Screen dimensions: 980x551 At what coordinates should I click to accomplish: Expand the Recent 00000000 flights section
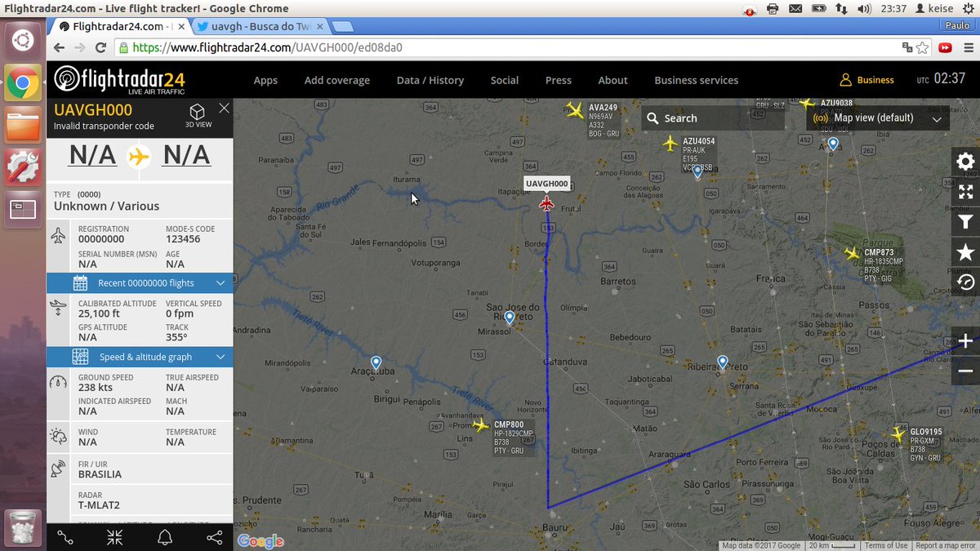(140, 283)
